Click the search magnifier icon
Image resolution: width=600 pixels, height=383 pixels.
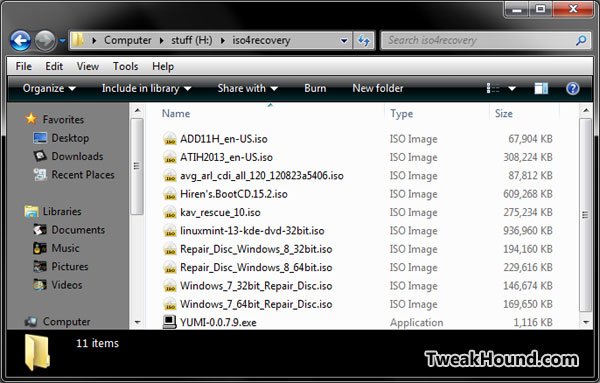point(581,40)
